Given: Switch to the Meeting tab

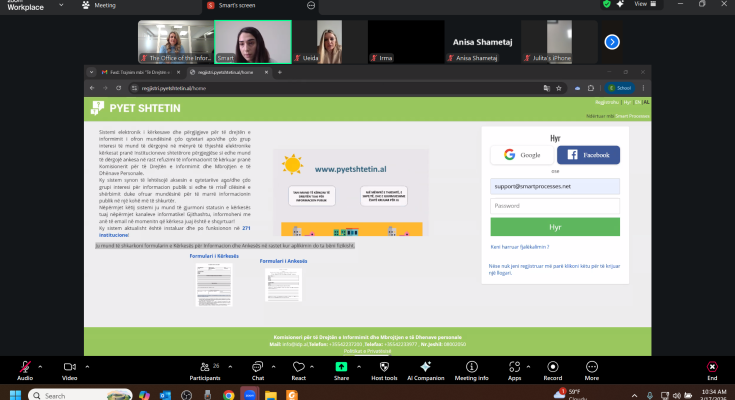Looking at the screenshot, I should [x=100, y=5].
